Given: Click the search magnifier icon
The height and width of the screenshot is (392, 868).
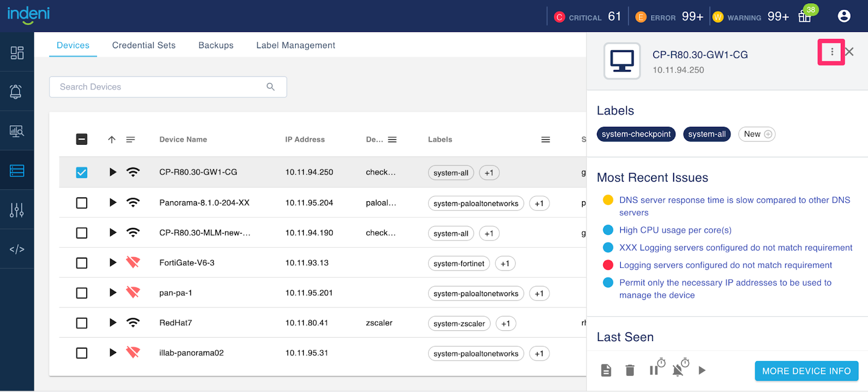Looking at the screenshot, I should [x=271, y=87].
